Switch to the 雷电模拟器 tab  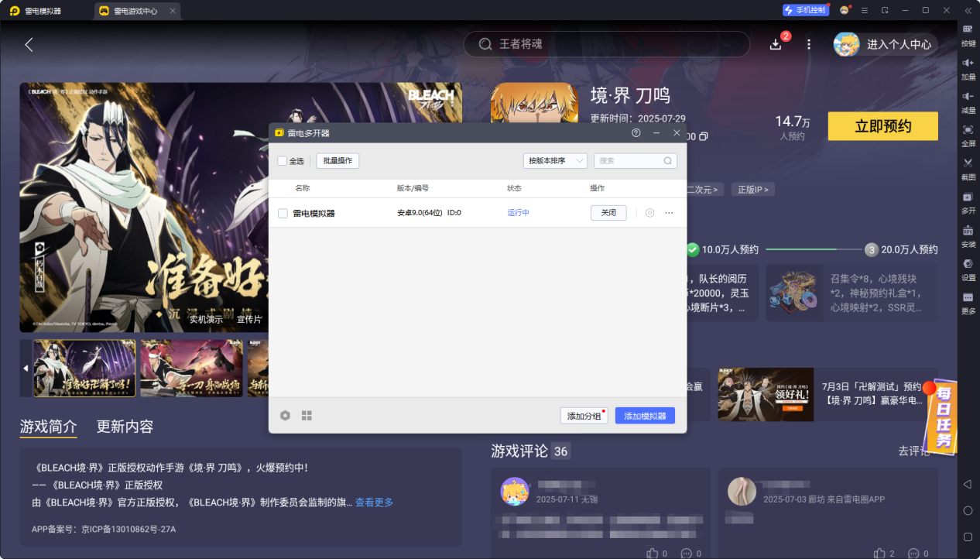[x=46, y=11]
